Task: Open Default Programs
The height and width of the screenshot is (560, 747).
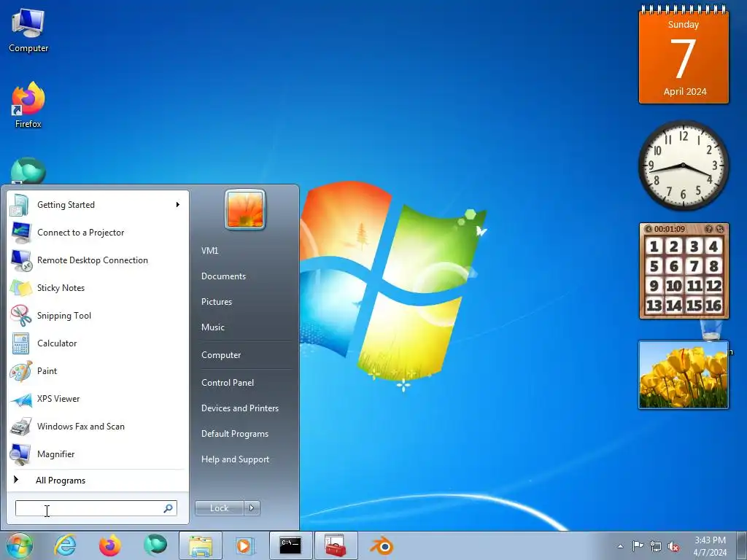Action: (234, 434)
